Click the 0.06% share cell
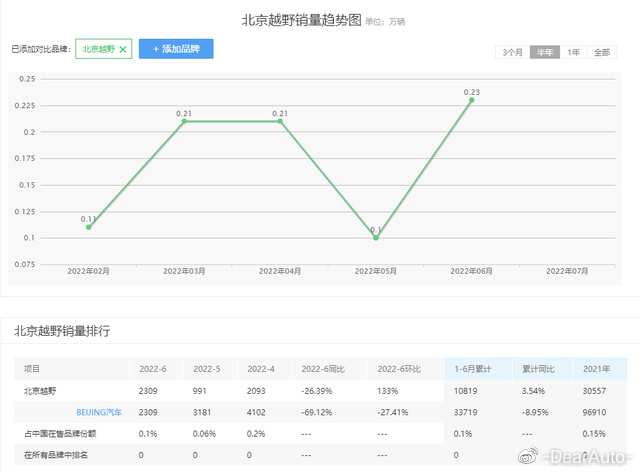640x472 pixels. click(x=204, y=434)
